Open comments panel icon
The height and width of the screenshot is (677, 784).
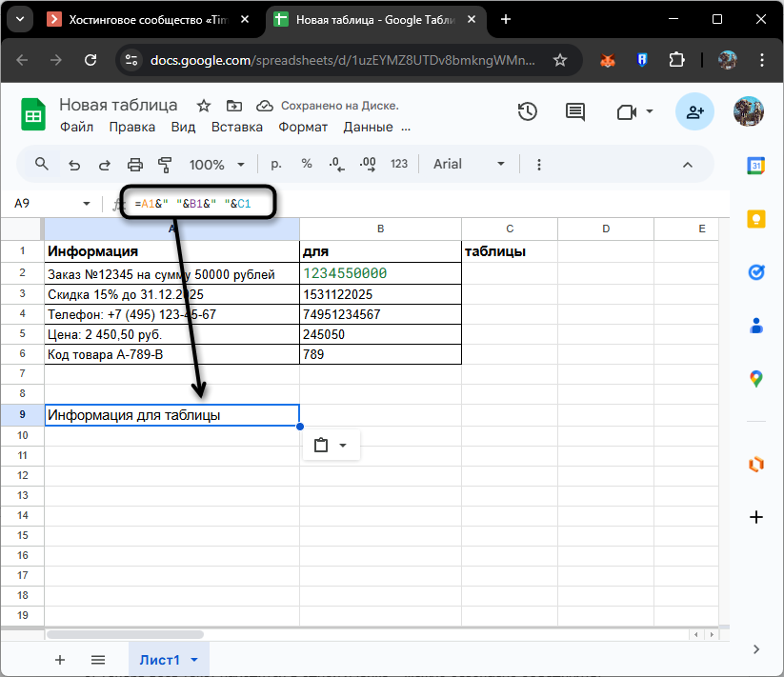(x=575, y=111)
